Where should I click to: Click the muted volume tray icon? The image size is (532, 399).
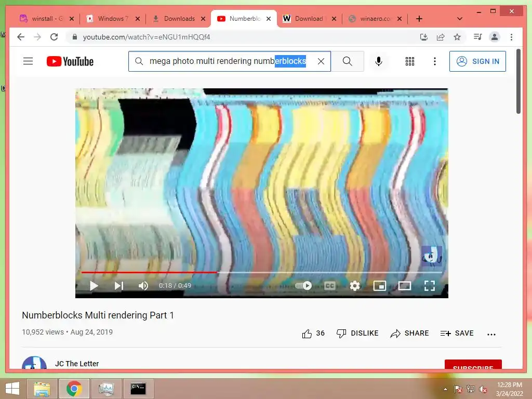(483, 389)
